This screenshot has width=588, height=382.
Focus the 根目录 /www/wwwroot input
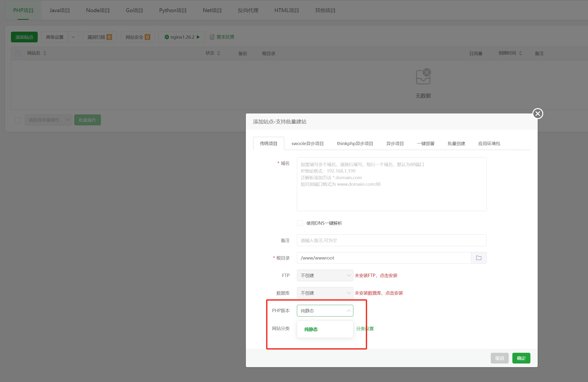point(384,258)
